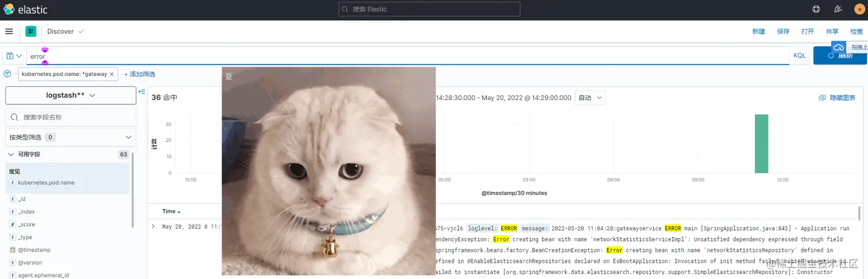Open the logstash** index pattern dropdown
This screenshot has height=279, width=868.
[x=71, y=95]
